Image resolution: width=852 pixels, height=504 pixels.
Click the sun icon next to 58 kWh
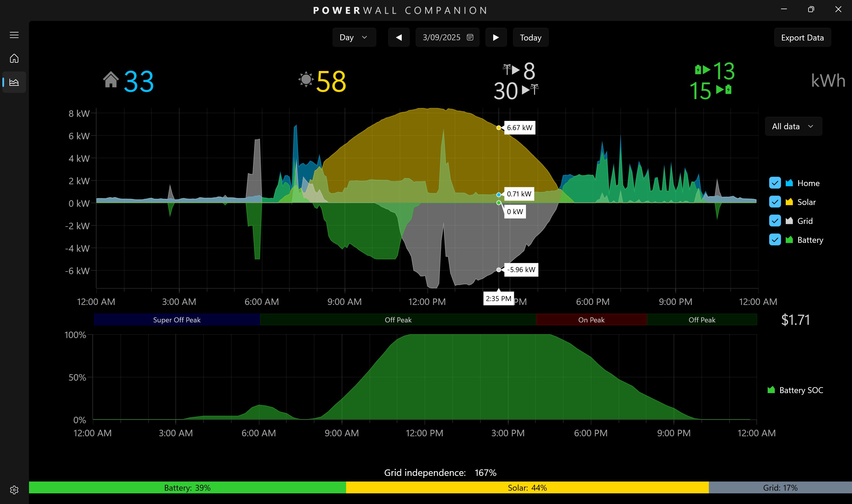(306, 80)
